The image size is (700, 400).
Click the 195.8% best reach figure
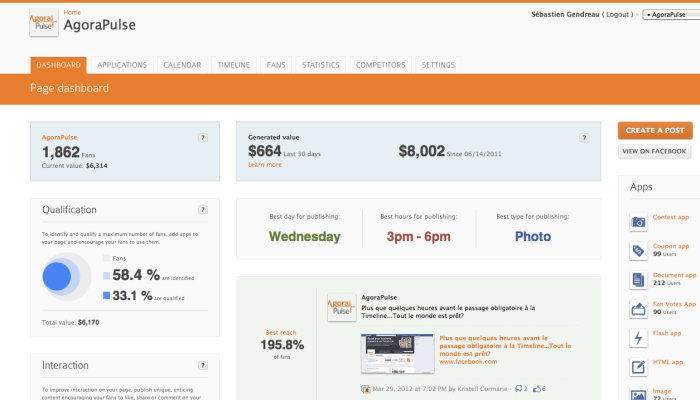click(282, 345)
